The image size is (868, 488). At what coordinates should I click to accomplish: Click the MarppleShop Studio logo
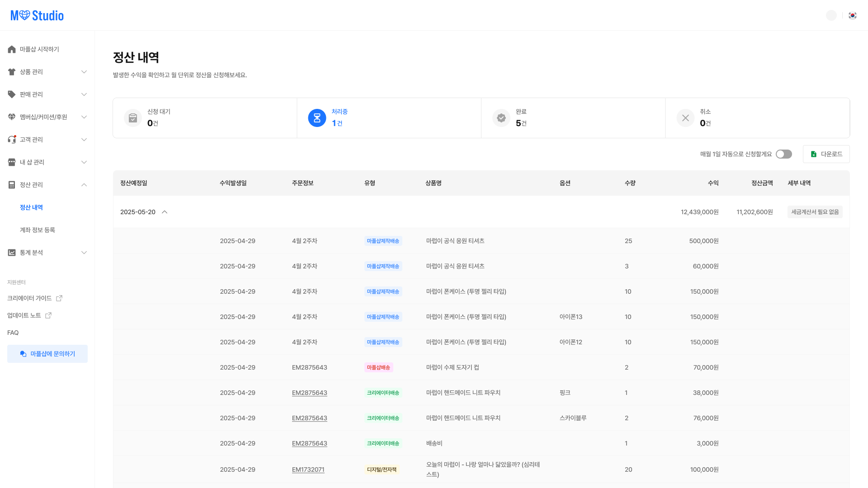coord(37,15)
